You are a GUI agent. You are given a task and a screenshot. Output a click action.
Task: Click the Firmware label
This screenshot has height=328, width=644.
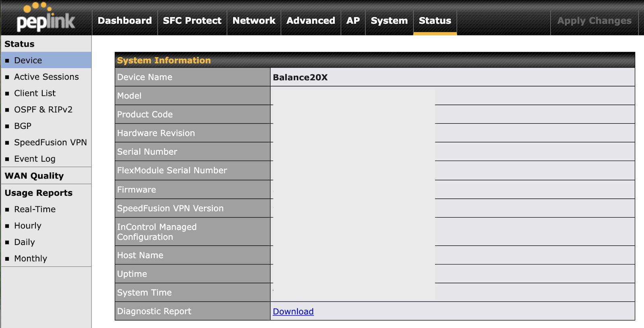click(x=136, y=189)
